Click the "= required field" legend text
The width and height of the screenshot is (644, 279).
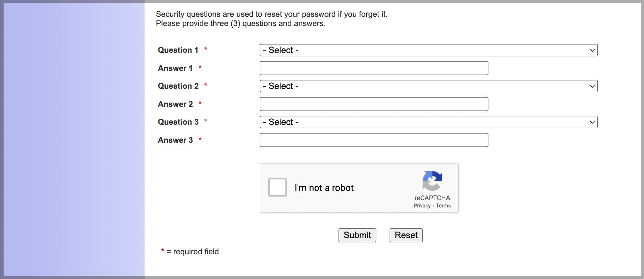[x=192, y=252]
